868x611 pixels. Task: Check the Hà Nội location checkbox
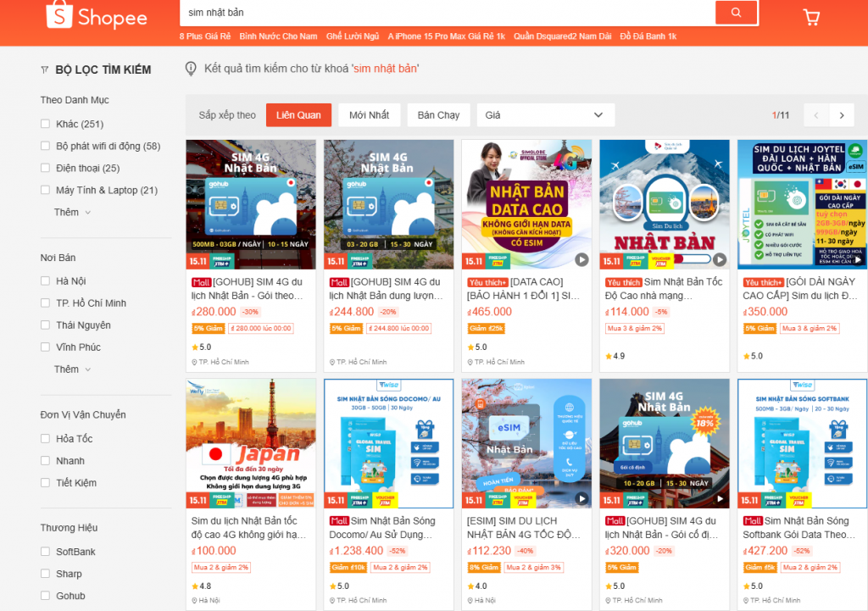pyautogui.click(x=46, y=281)
